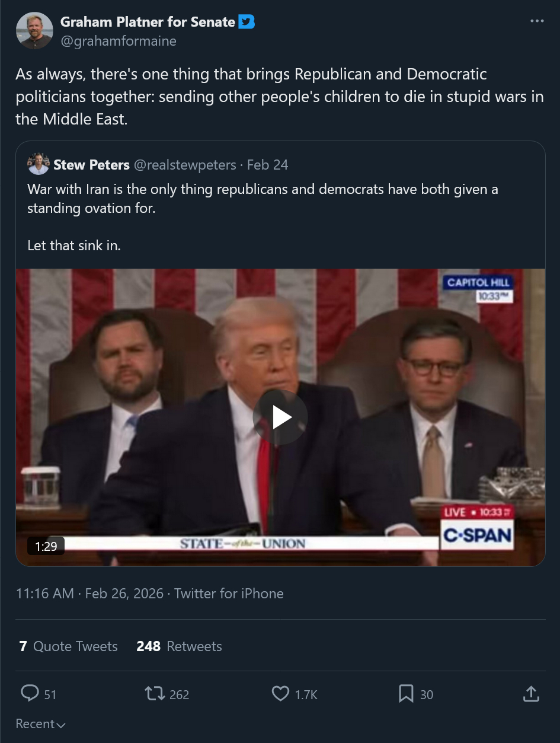Open Stew Peters' small avatar
The width and height of the screenshot is (560, 743).
tap(39, 164)
